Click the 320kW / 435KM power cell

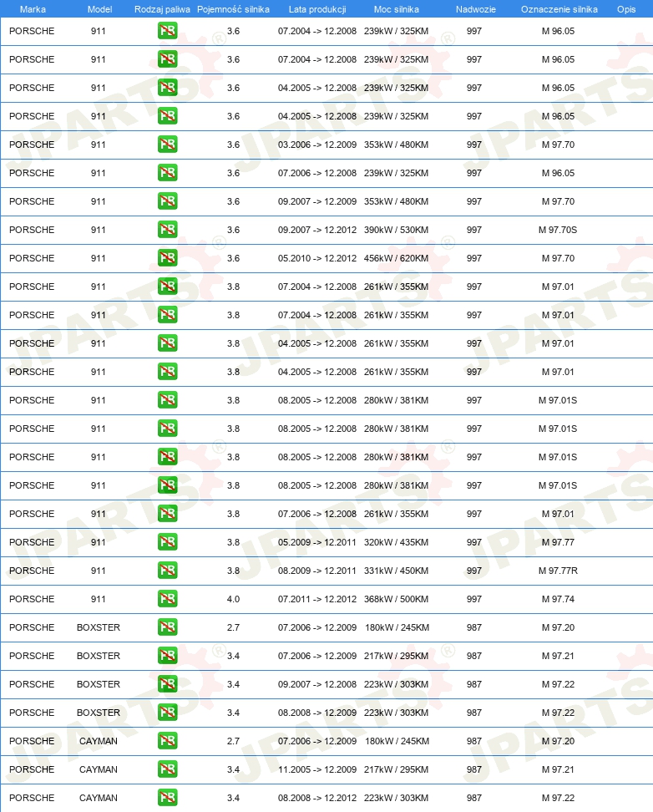point(396,542)
